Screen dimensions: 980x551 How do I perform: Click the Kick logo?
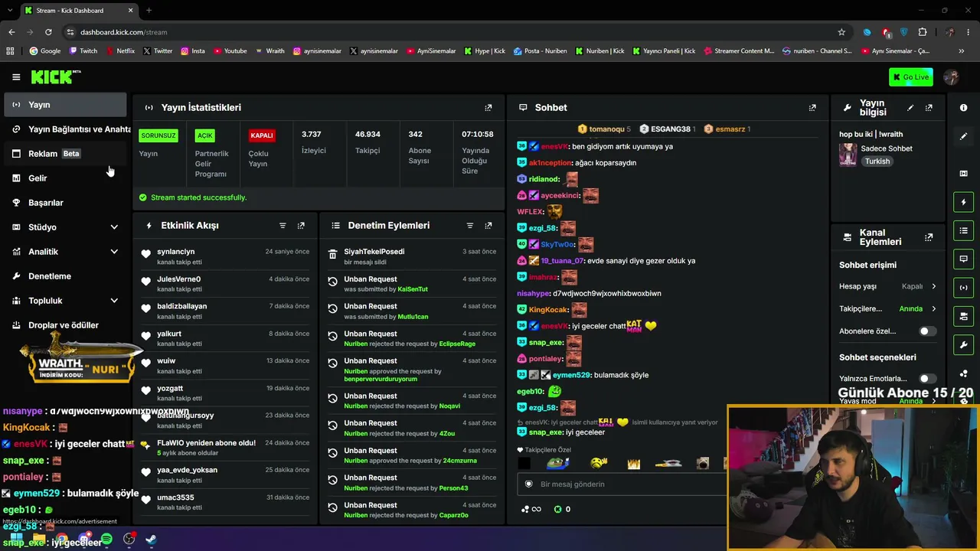(56, 77)
